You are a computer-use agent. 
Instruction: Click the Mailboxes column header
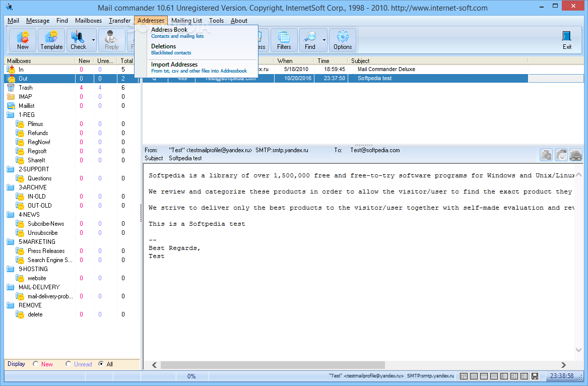click(x=39, y=61)
